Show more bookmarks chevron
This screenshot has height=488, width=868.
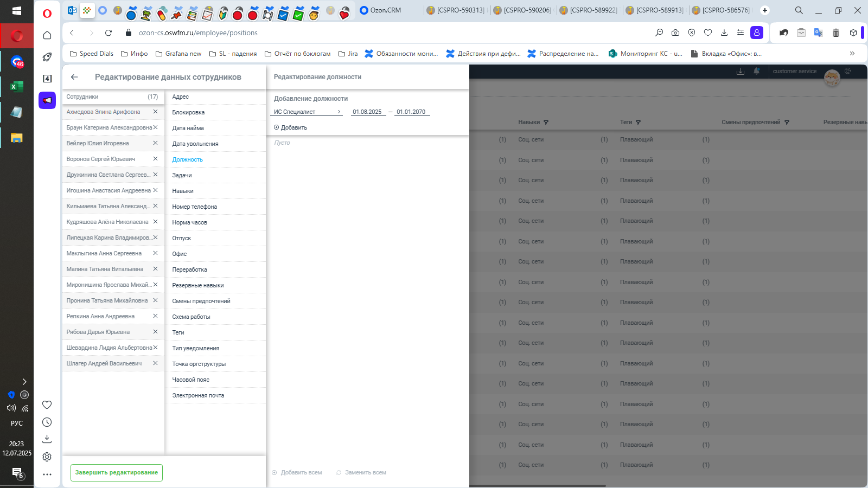coord(852,54)
